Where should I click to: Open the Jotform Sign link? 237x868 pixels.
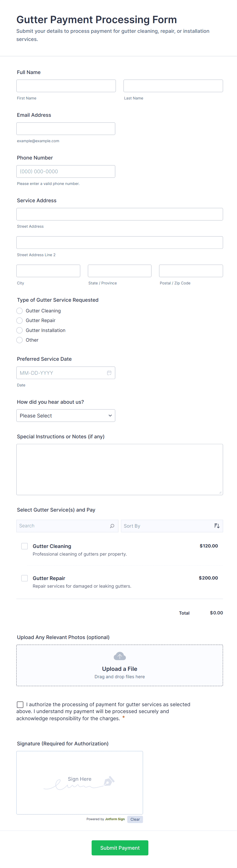pyautogui.click(x=115, y=819)
